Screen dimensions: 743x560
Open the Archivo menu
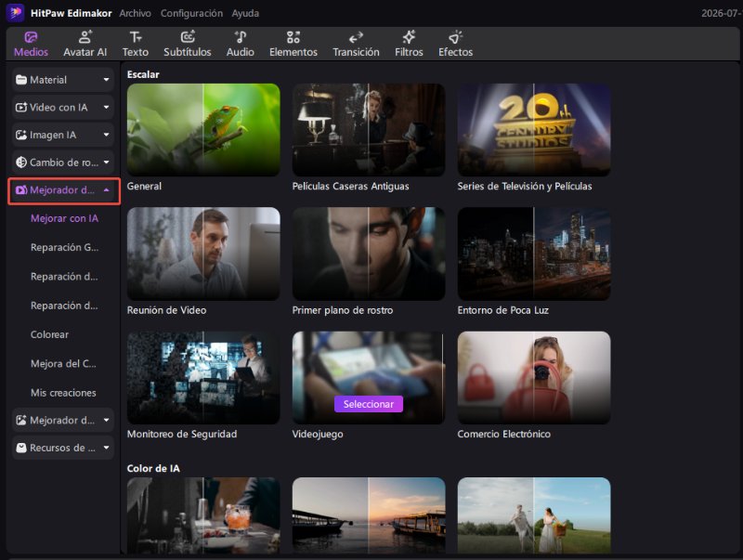135,13
